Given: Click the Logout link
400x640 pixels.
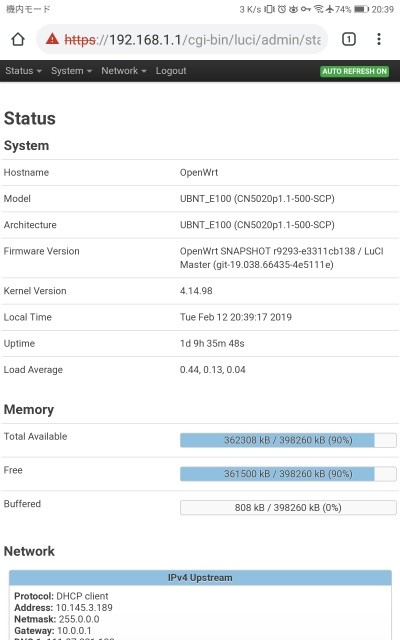Looking at the screenshot, I should (171, 71).
